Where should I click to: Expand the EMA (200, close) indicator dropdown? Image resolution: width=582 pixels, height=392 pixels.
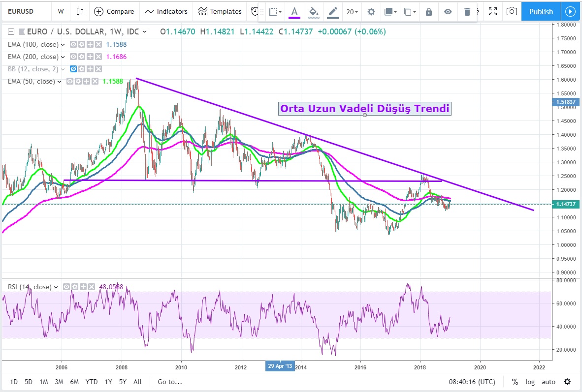click(63, 57)
